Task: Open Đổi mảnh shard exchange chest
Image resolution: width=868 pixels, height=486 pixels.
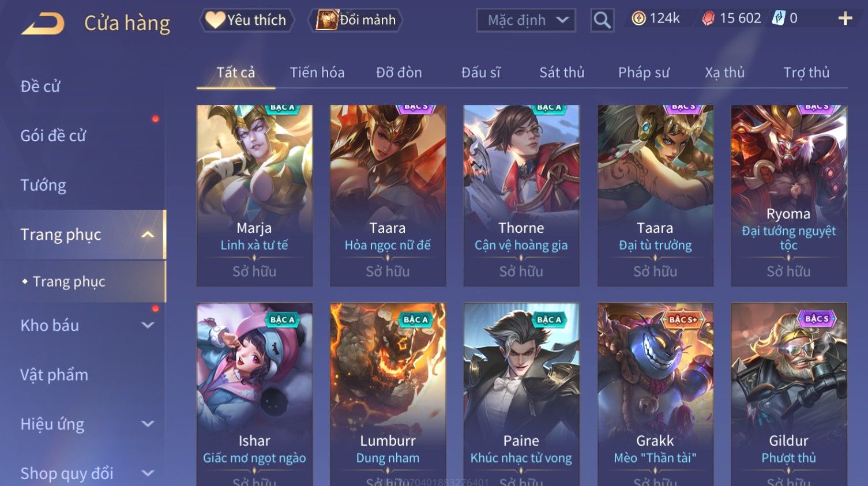Action: click(355, 20)
